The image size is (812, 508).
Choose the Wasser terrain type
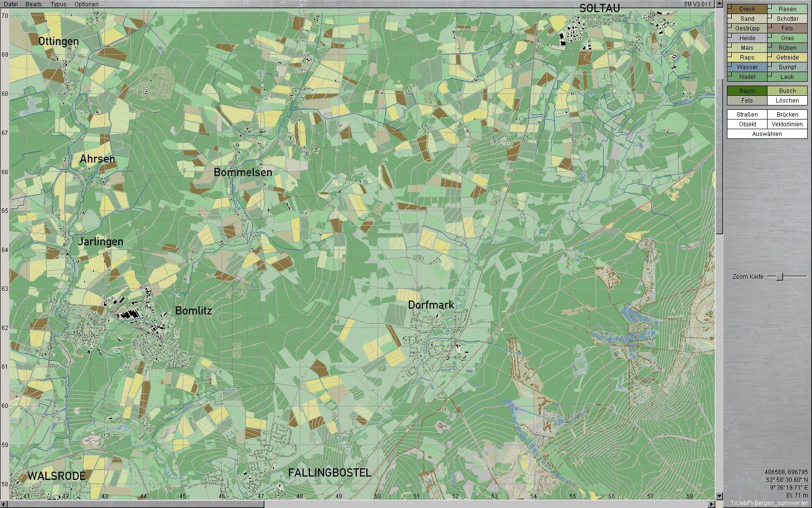(x=747, y=67)
